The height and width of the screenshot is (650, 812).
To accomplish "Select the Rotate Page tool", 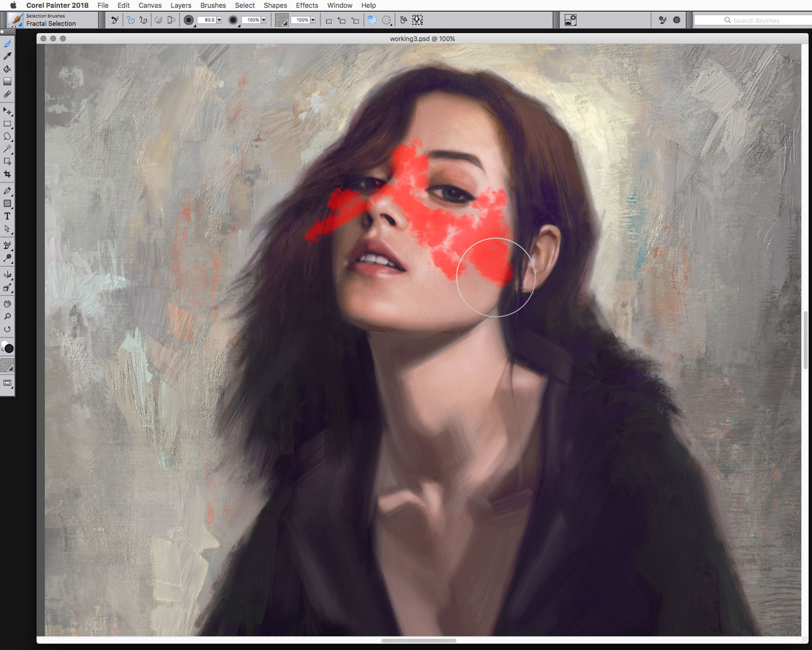I will click(8, 329).
